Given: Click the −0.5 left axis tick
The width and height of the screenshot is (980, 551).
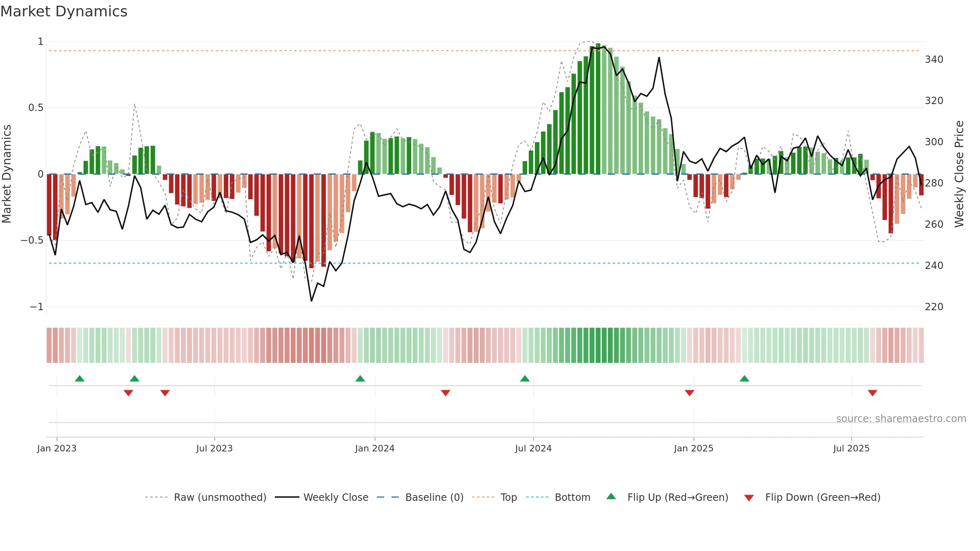Looking at the screenshot, I should tap(32, 240).
